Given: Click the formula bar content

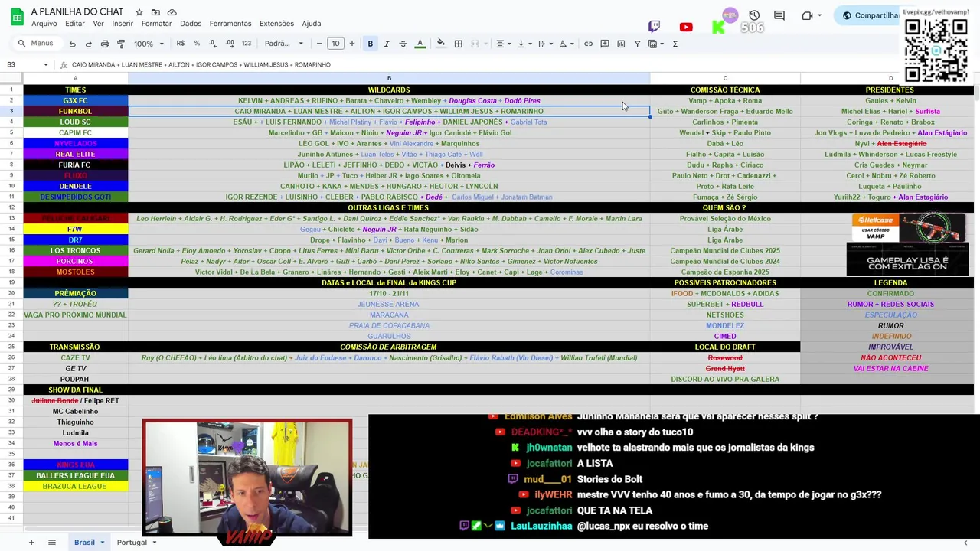Looking at the screenshot, I should click(201, 65).
